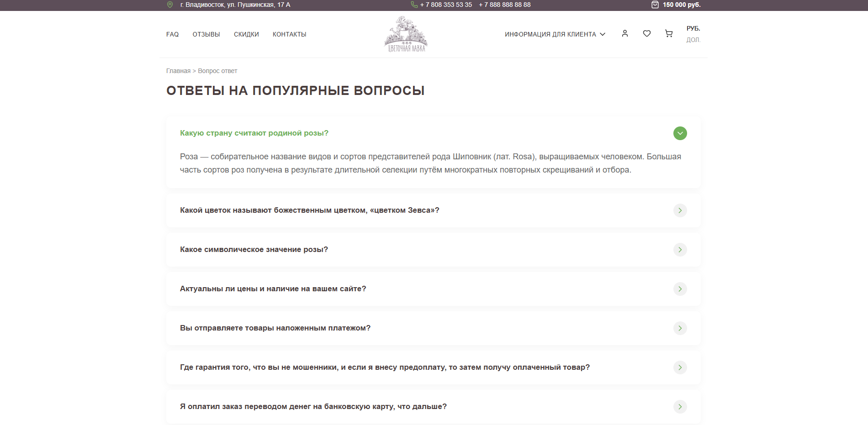Click question about божественным цветком, «цветком Зевса»
868x425 pixels.
(309, 210)
